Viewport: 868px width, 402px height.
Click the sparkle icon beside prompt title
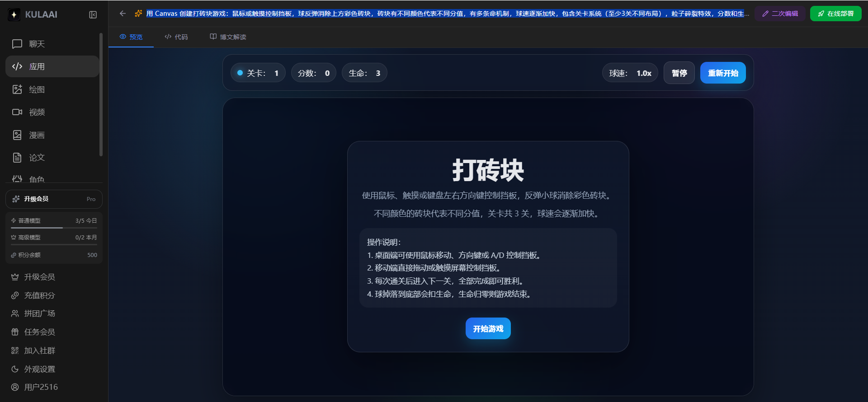pos(138,14)
